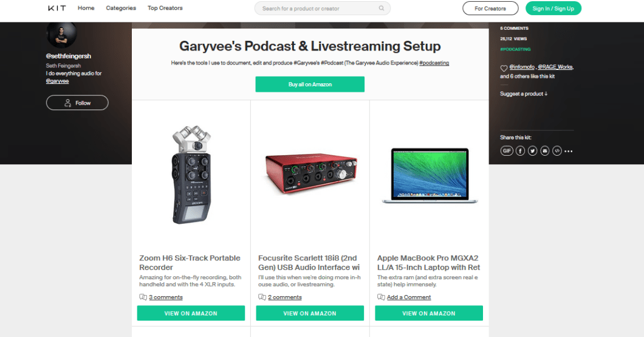The image size is (644, 337).
Task: Click Sign In / Sign Up button
Action: tap(553, 9)
